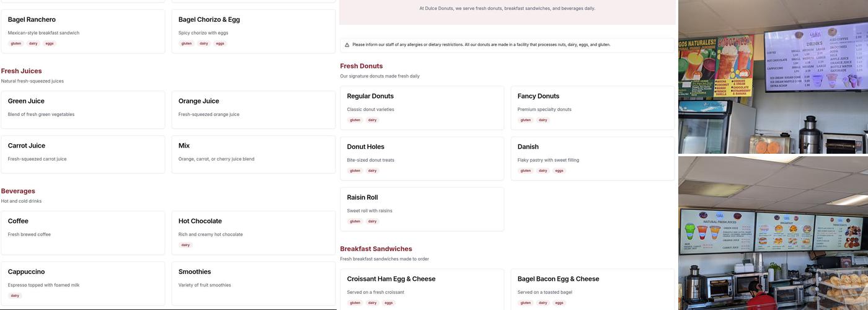
Task: Click the allergy warning triangle icon
Action: coord(347,45)
